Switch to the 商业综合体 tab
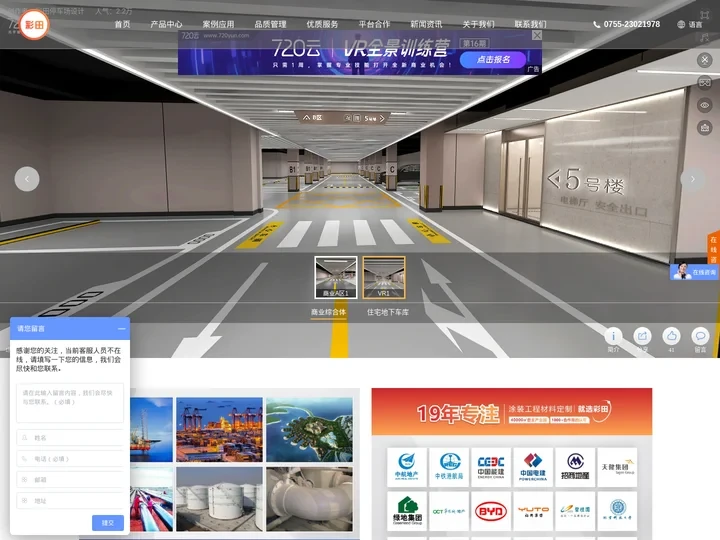Viewport: 720px width, 540px height. tap(328, 312)
